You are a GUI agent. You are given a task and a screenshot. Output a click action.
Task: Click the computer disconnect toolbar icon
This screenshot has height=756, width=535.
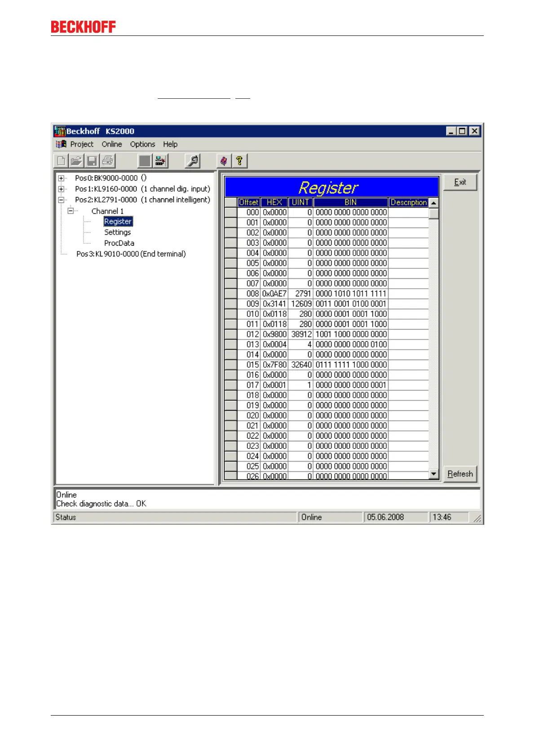point(160,161)
